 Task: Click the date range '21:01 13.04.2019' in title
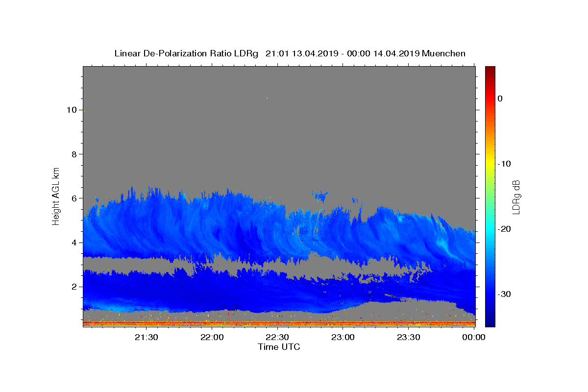pos(302,53)
